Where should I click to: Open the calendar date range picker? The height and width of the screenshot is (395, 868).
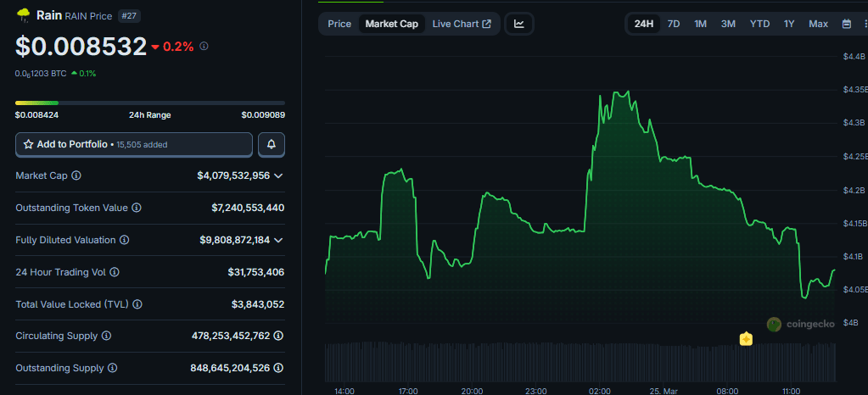846,24
